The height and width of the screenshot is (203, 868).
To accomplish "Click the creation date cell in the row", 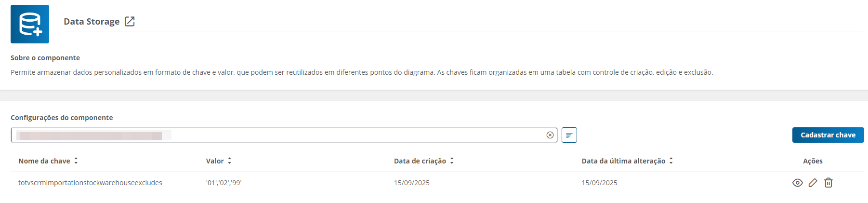I will 411,183.
